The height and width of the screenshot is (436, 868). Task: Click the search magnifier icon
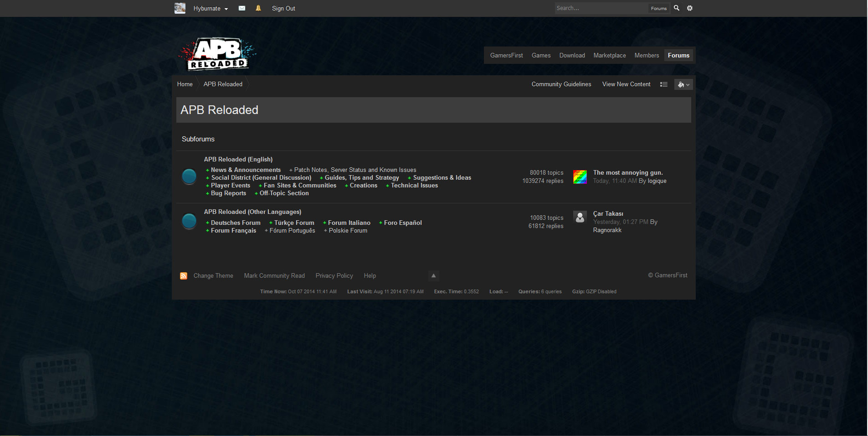tap(677, 8)
